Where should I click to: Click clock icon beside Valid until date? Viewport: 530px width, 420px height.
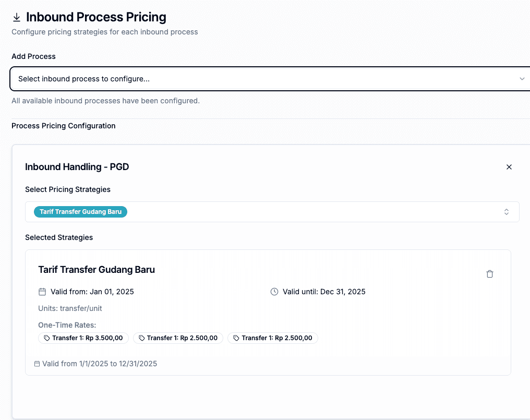[274, 292]
